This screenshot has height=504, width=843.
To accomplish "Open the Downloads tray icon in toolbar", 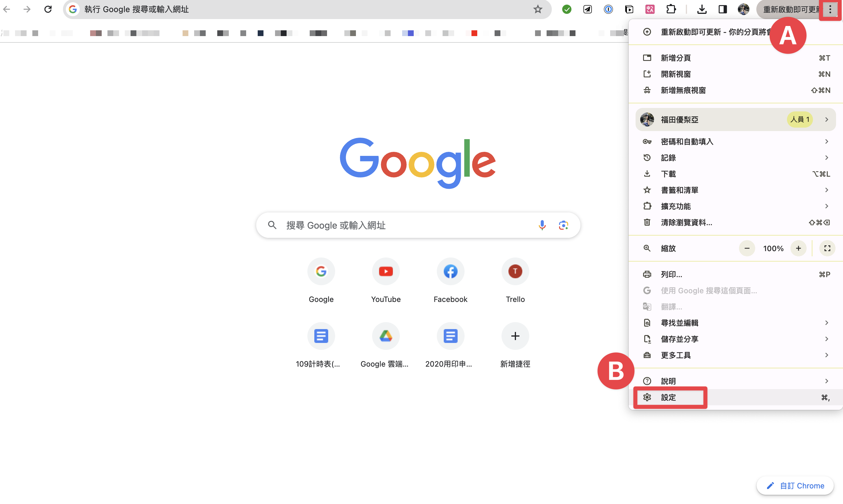I will tap(702, 9).
